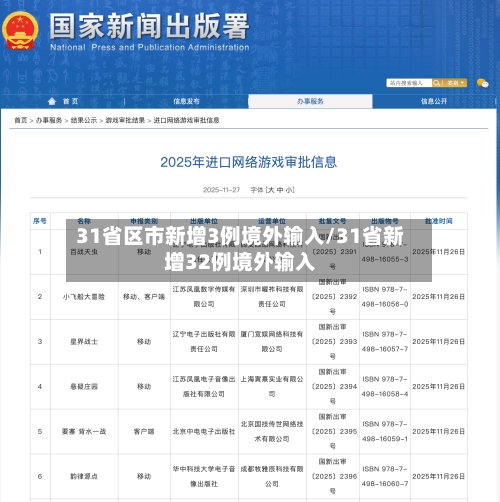Click publisher 江苏凤凰数字传媒有限公司
The image size is (500, 502).
(x=204, y=297)
